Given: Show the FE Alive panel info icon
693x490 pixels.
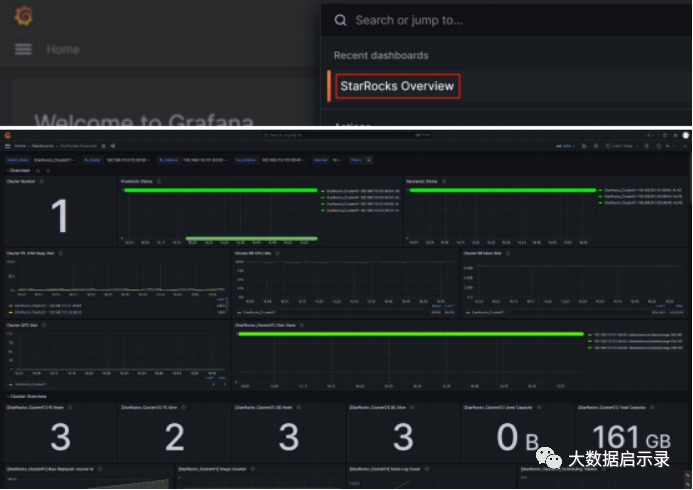Looking at the screenshot, I should click(183, 407).
